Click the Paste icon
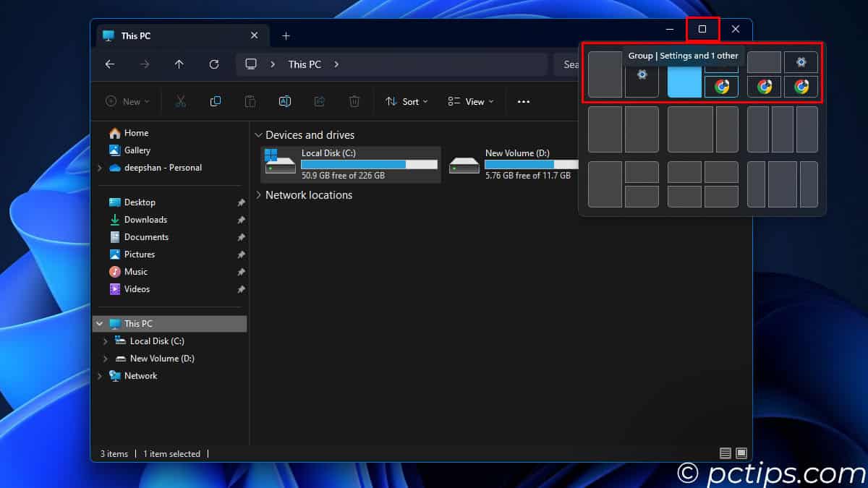The image size is (868, 488). coord(250,101)
